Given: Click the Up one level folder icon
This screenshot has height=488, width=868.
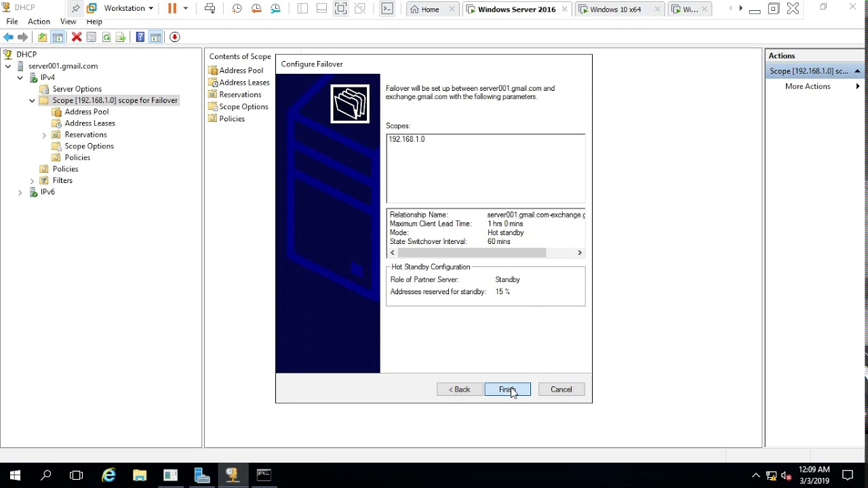Looking at the screenshot, I should pyautogui.click(x=43, y=37).
